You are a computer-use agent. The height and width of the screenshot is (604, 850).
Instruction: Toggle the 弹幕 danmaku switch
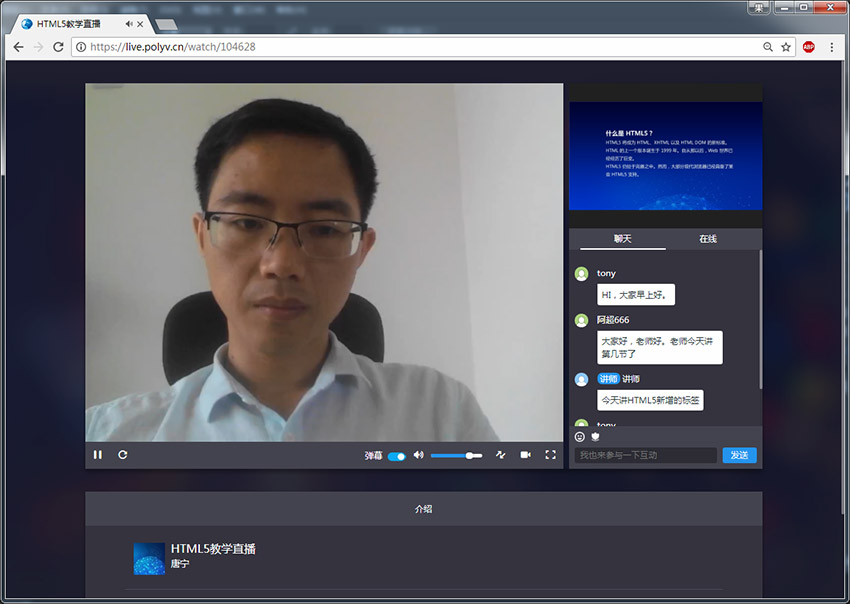point(397,456)
